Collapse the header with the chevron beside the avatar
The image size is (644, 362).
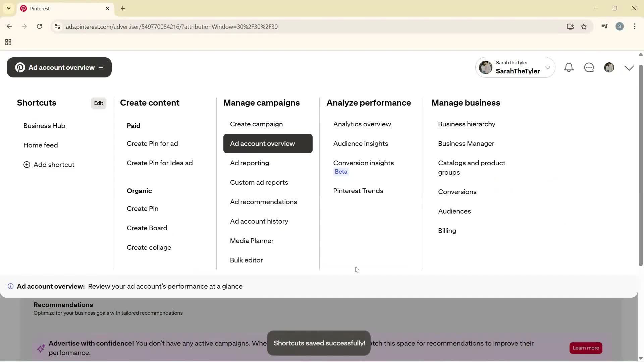click(629, 67)
